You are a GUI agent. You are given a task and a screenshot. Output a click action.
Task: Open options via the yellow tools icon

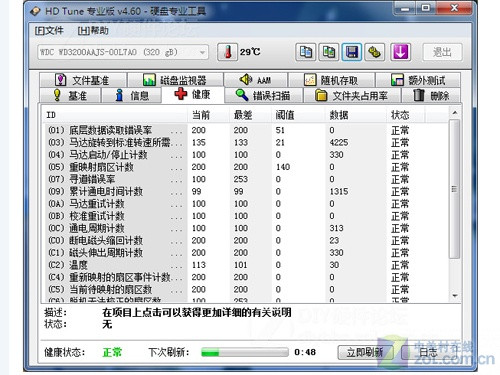pyautogui.click(x=375, y=52)
